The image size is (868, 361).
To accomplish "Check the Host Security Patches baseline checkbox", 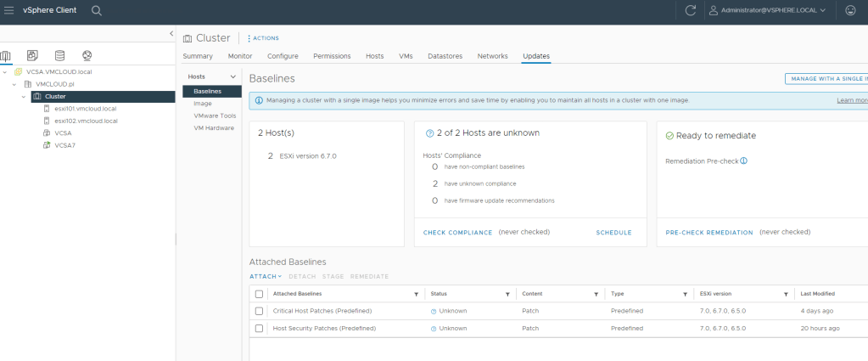I will click(259, 328).
